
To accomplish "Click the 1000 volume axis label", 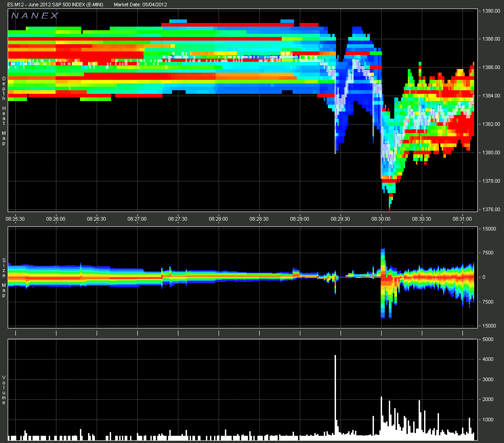I will click(488, 420).
